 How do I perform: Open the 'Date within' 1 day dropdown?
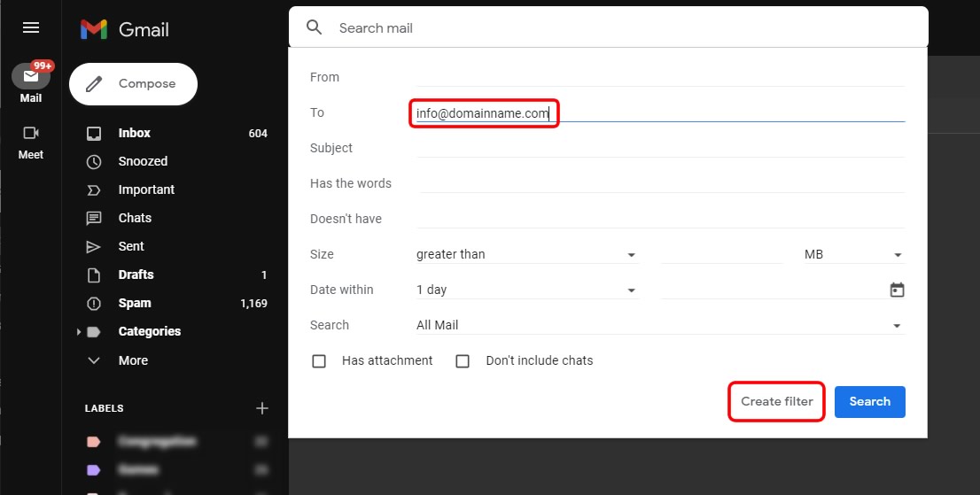pos(527,290)
